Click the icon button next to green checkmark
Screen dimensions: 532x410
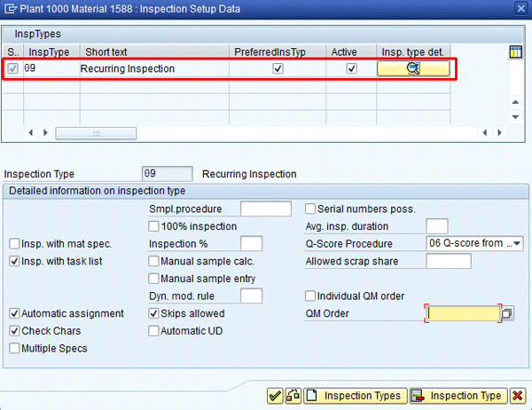tap(292, 396)
